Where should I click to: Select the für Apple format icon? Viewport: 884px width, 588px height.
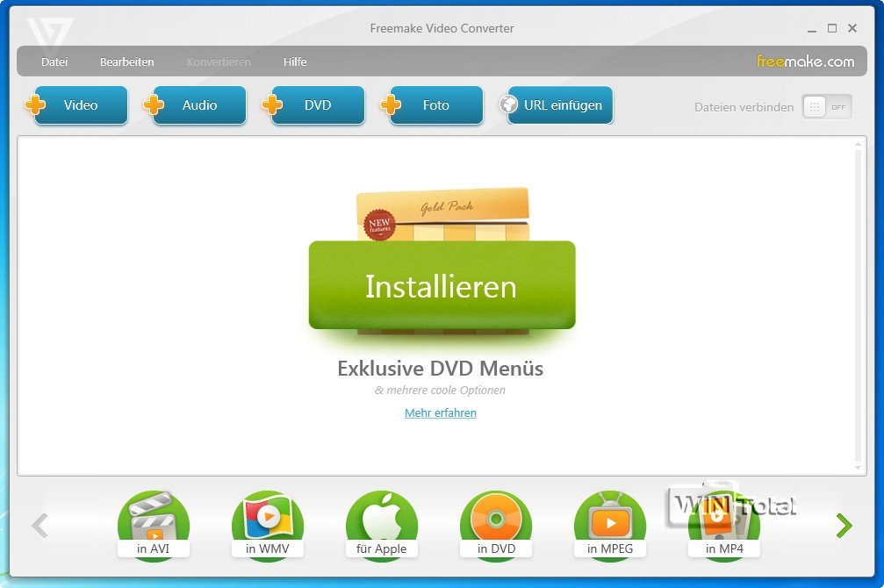tap(382, 526)
